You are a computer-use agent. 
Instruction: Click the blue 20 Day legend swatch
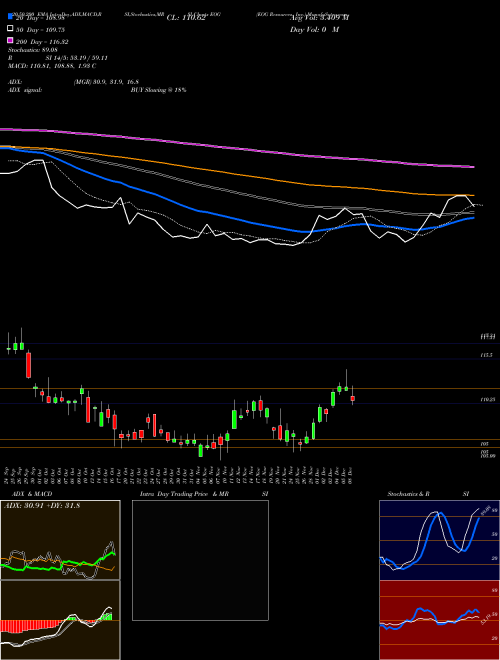pos(10,17)
